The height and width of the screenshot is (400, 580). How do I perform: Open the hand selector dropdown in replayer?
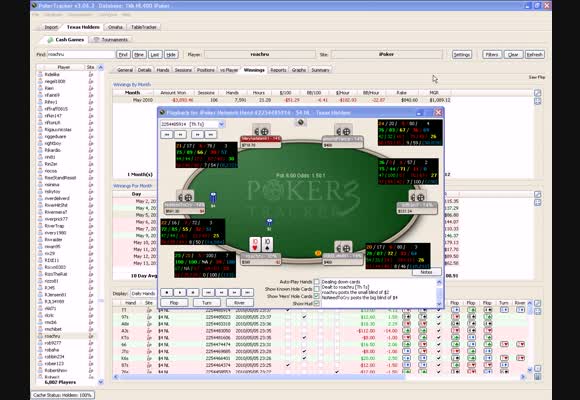192,124
